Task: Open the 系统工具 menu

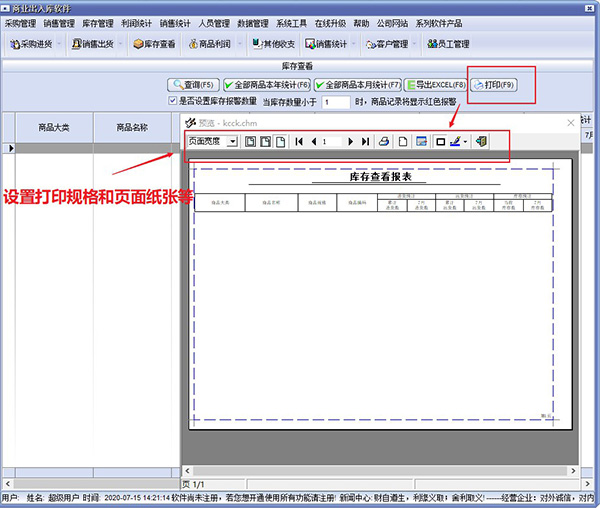Action: tap(291, 23)
